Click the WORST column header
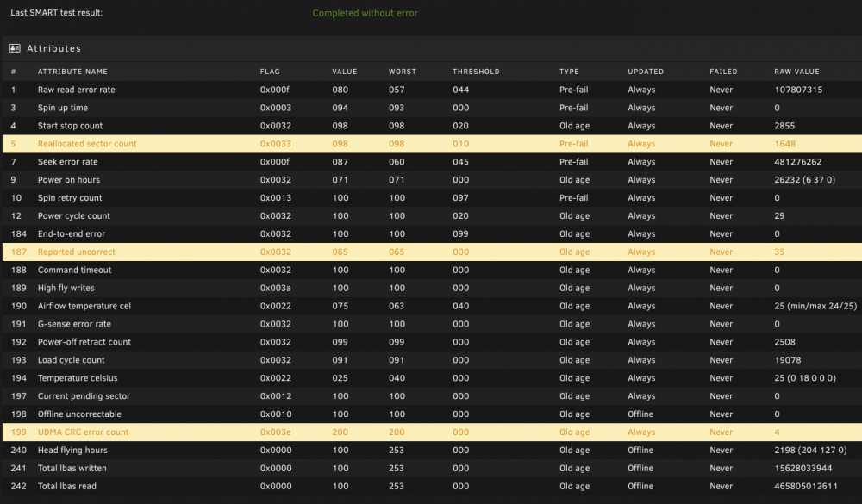Screen dimensions: 862x504 (403, 72)
